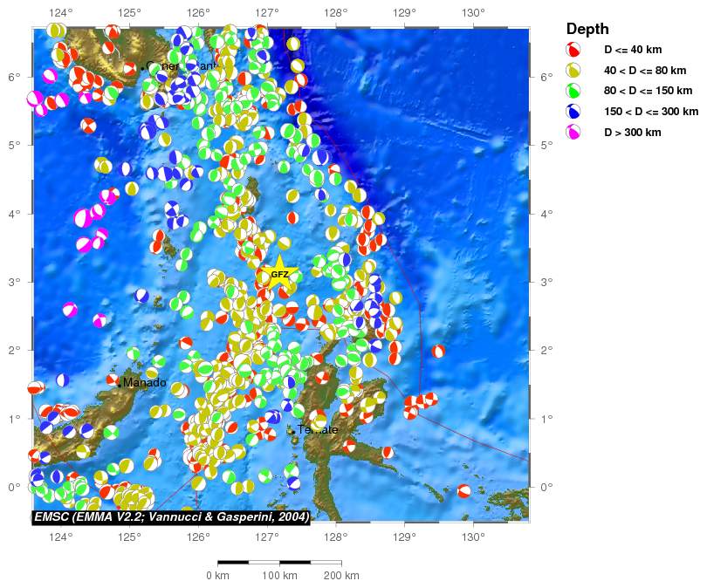Click the 100 km scale bar label
This screenshot has height=588, width=707.
tap(279, 576)
